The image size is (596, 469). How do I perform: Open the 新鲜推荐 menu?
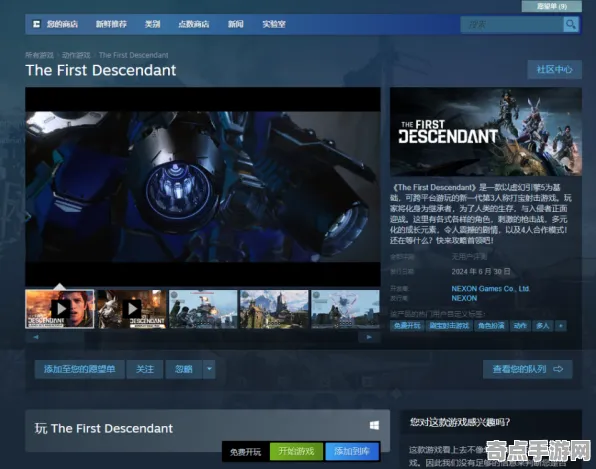[111, 24]
